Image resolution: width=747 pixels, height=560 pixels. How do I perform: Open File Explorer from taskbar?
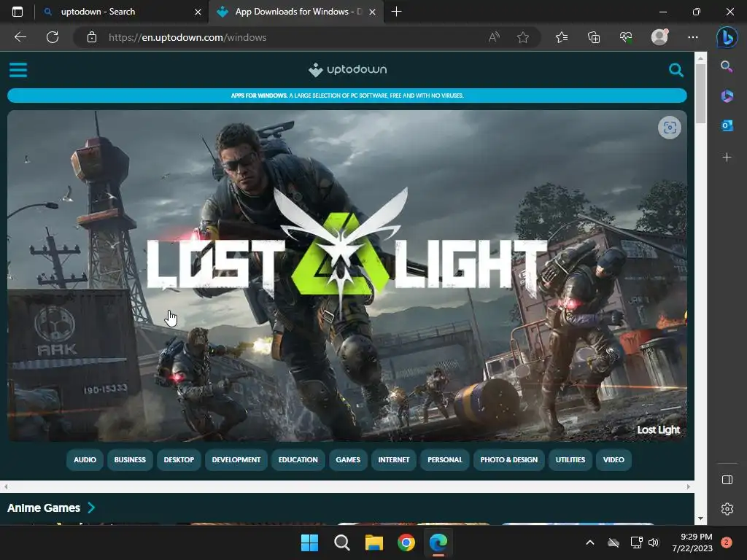pyautogui.click(x=374, y=542)
